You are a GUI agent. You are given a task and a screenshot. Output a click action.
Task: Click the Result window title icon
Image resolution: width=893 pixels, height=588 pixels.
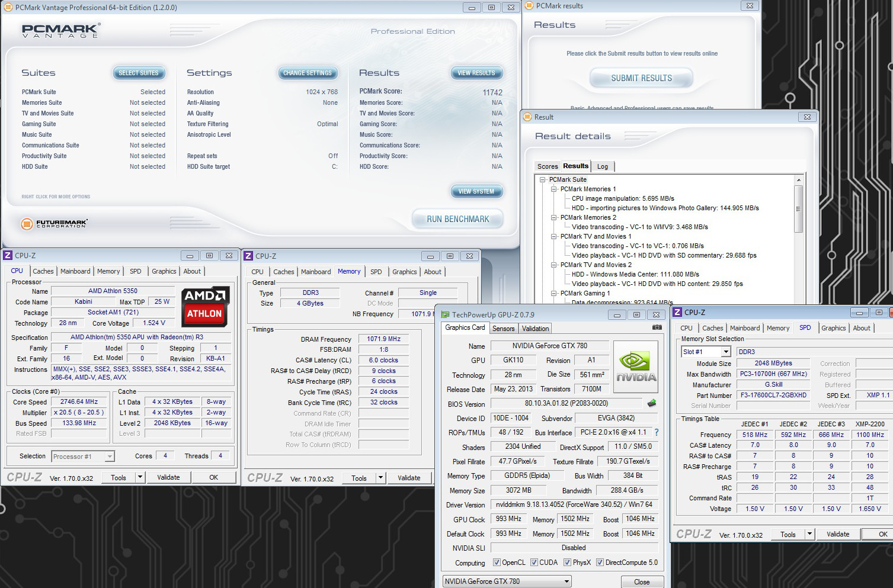[x=527, y=117]
